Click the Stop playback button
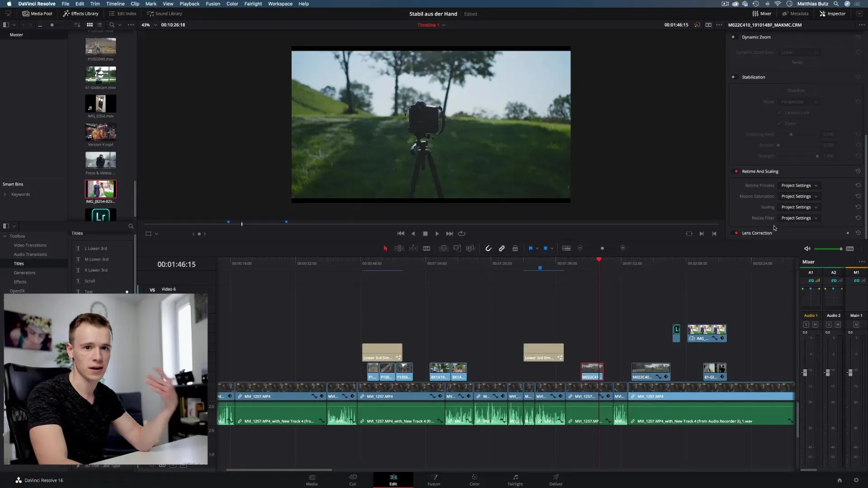Screen dimensions: 868x488 (x=425, y=234)
